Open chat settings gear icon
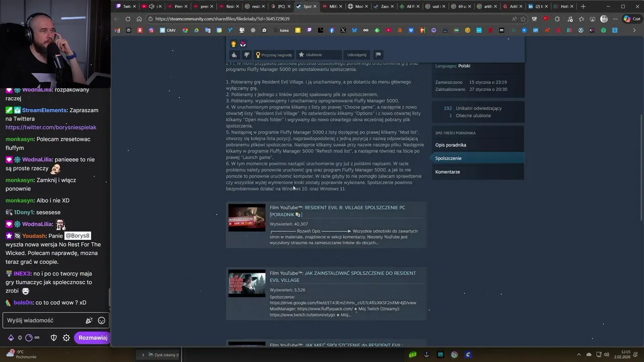644x362 pixels. tap(66, 338)
